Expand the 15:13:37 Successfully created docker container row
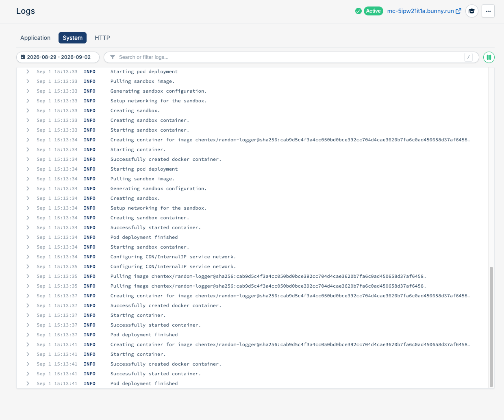This screenshot has height=420, width=504. (x=28, y=305)
